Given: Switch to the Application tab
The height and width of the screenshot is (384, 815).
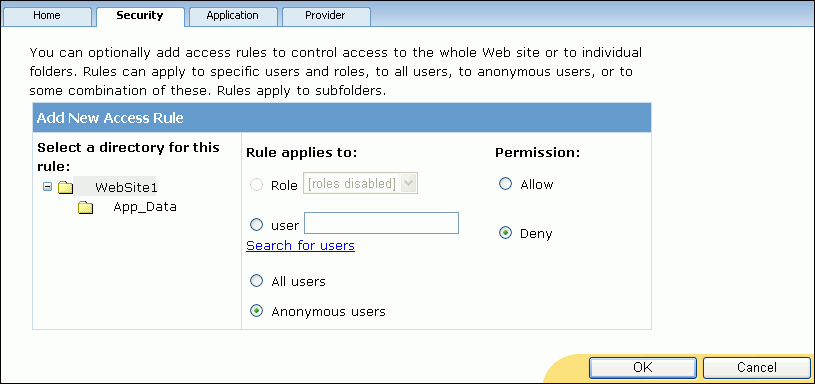Looking at the screenshot, I should coord(232,16).
